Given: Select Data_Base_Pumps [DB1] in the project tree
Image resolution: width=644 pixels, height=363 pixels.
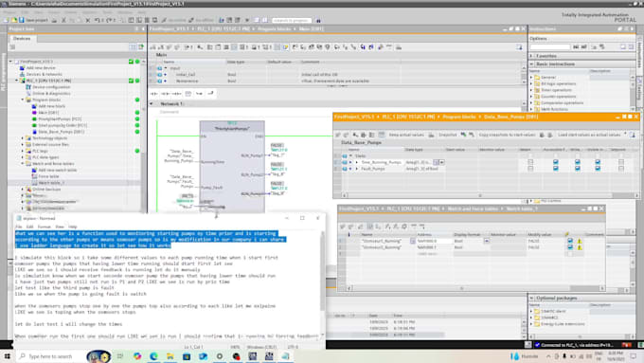Looking at the screenshot, I should [x=62, y=132].
